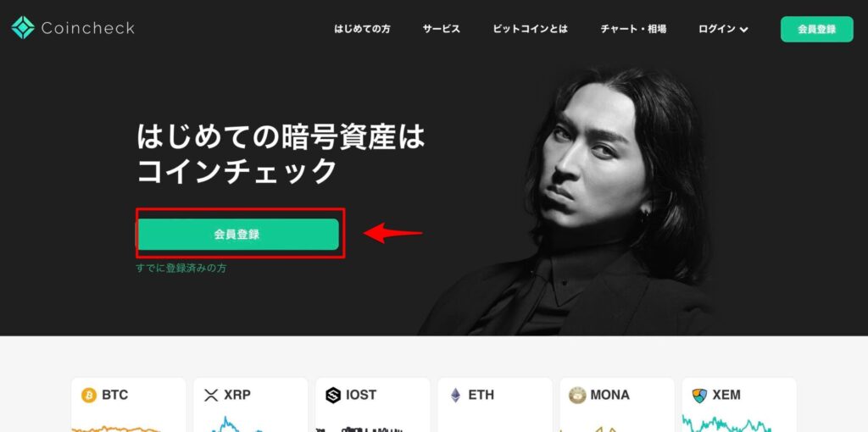Image resolution: width=868 pixels, height=432 pixels.
Task: Click the XEM NEM icon
Action: 699,395
